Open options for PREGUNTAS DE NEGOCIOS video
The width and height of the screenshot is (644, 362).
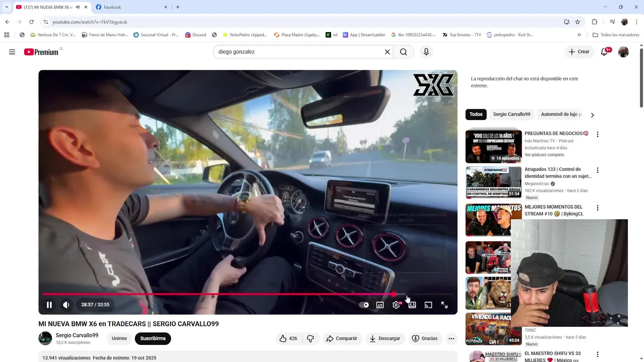(597, 135)
